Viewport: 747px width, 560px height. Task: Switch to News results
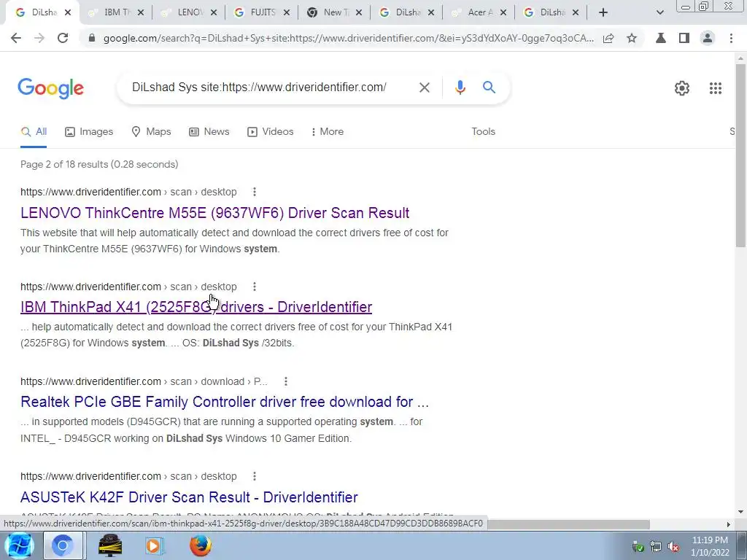pyautogui.click(x=209, y=132)
